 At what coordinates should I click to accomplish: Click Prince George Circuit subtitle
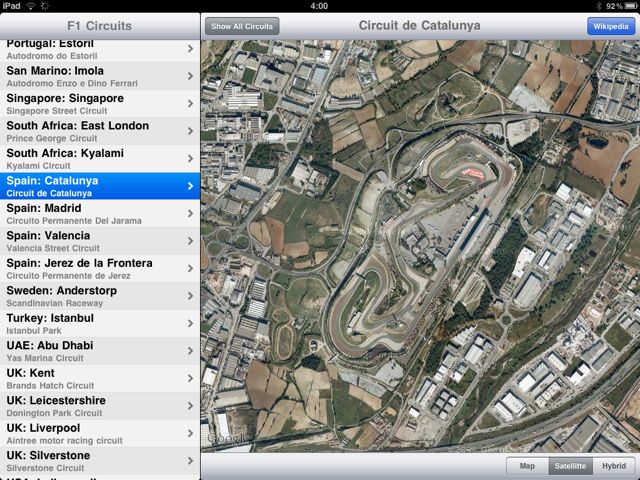tap(52, 138)
